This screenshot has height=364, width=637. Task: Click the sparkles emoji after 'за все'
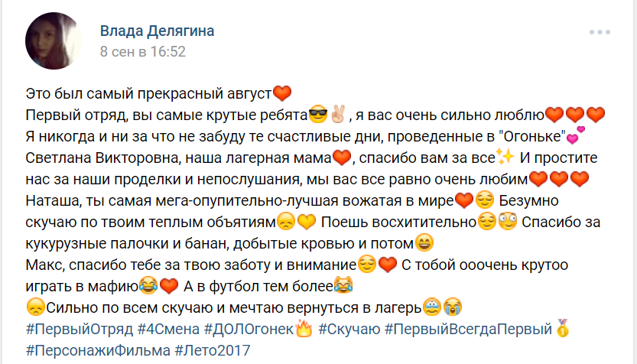coord(505,158)
